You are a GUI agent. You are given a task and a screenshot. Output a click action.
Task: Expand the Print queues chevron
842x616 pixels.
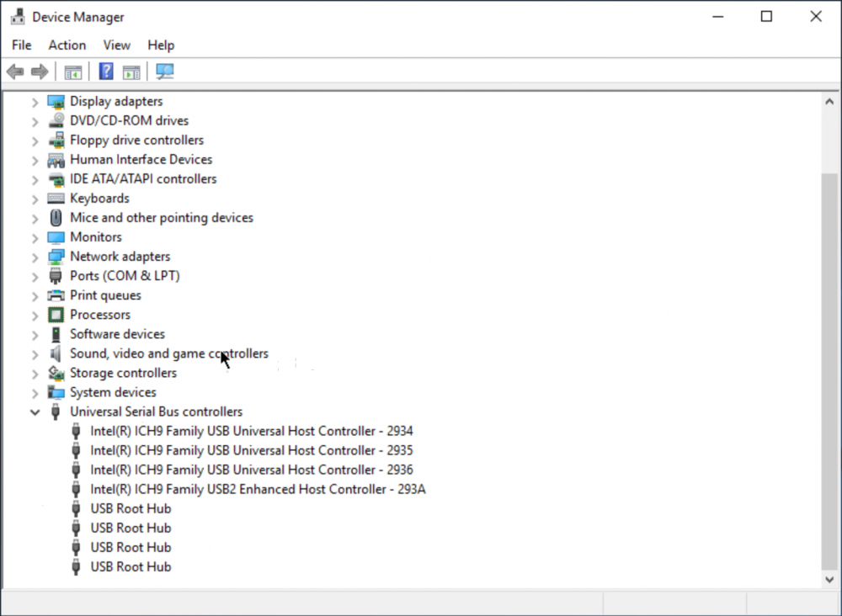35,296
